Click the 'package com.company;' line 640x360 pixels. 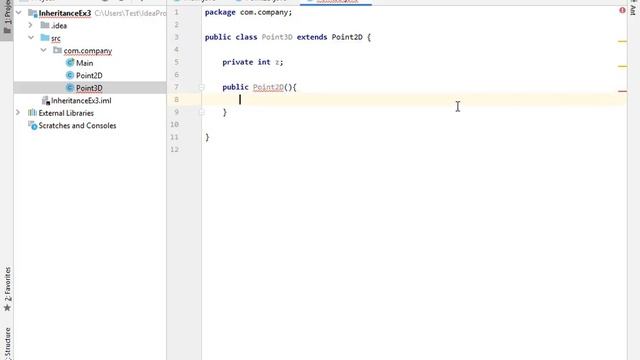[248, 12]
